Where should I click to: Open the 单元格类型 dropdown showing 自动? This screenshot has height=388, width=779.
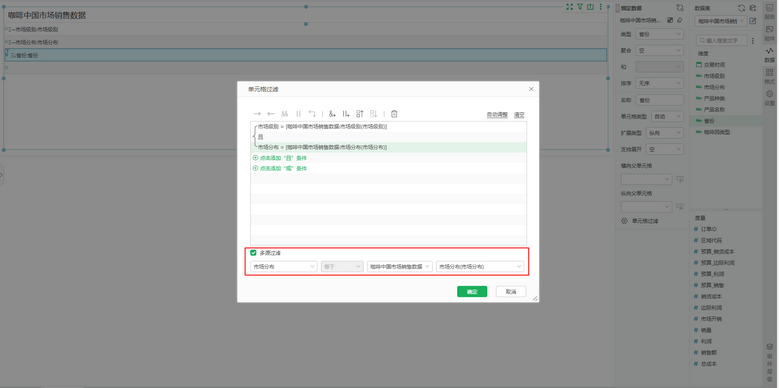point(667,116)
